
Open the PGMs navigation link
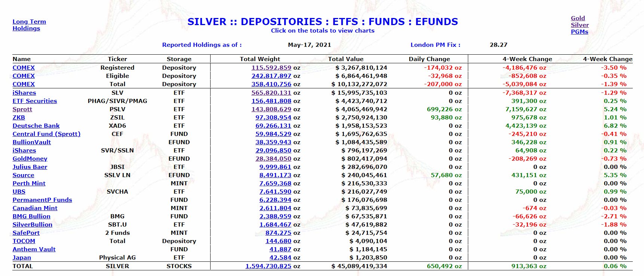pos(579,32)
